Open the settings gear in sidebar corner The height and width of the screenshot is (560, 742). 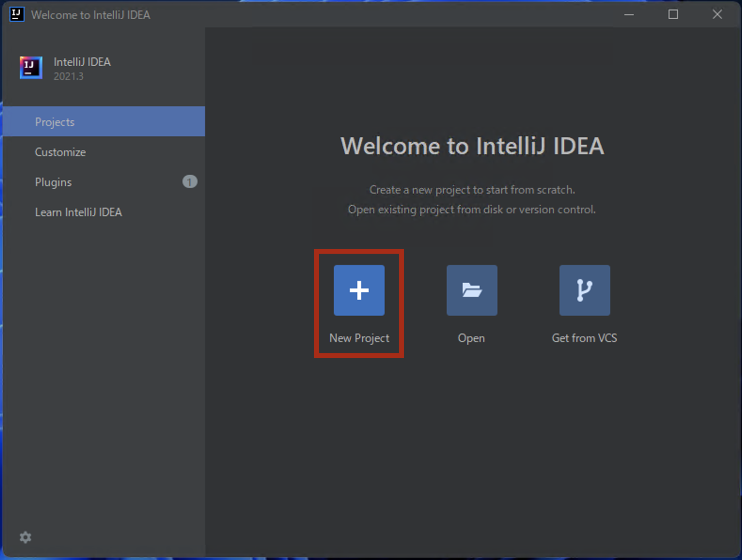[x=25, y=537]
